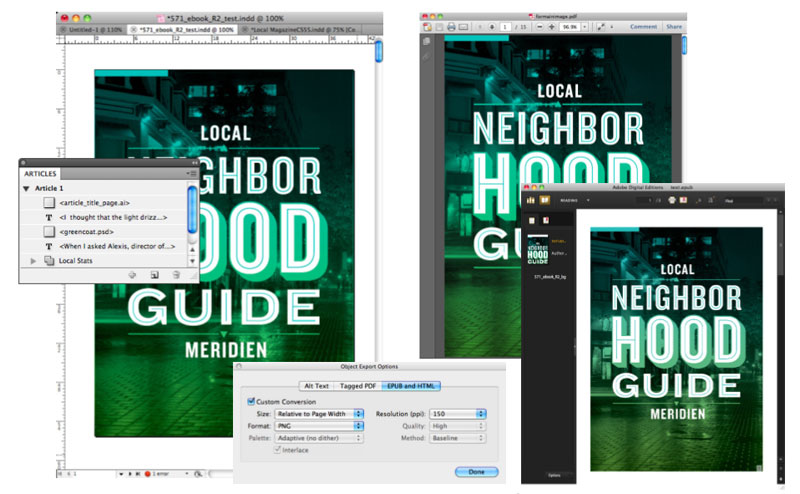Select the Alt Text tab
The image size is (800, 494).
coord(316,386)
